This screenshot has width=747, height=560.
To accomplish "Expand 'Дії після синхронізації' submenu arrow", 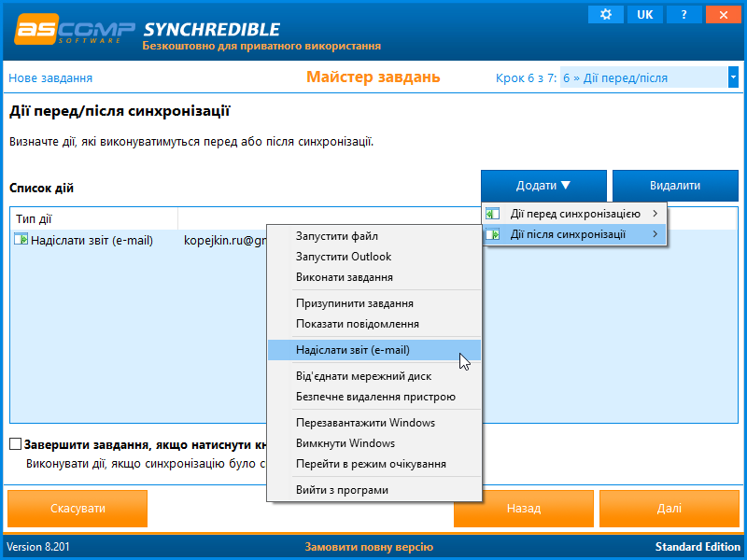I will tap(655, 234).
